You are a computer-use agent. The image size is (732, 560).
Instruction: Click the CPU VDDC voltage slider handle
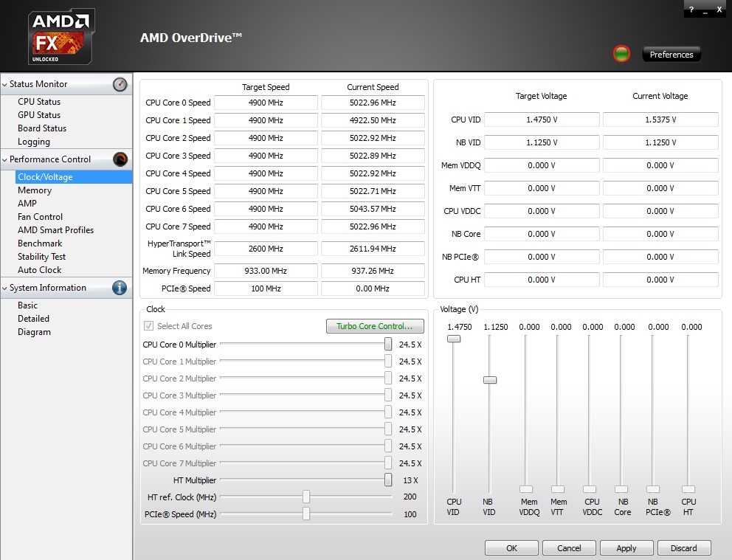coord(590,489)
